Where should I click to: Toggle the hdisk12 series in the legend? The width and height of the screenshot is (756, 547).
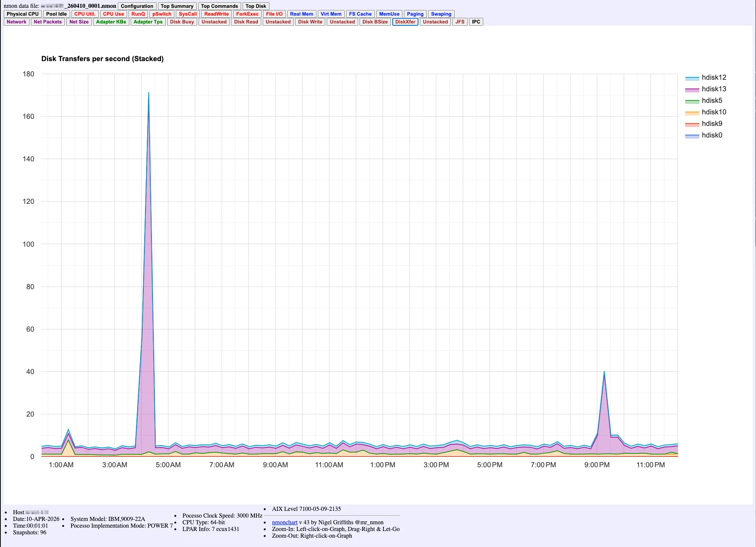[x=714, y=77]
